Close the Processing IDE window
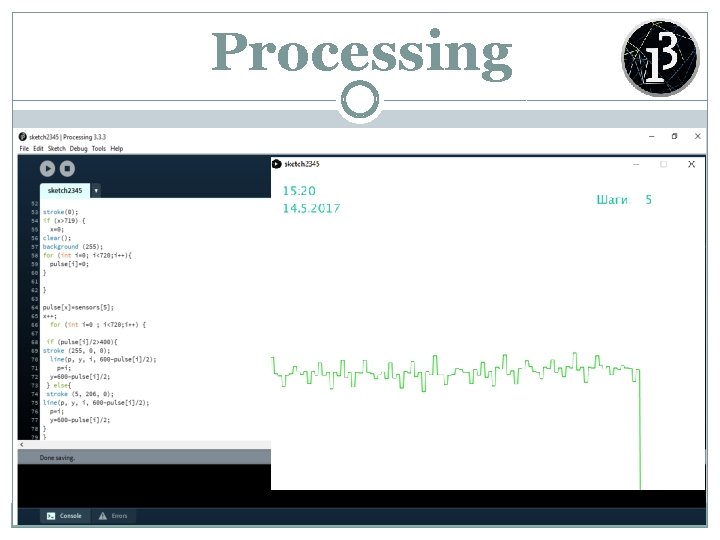 698,136
